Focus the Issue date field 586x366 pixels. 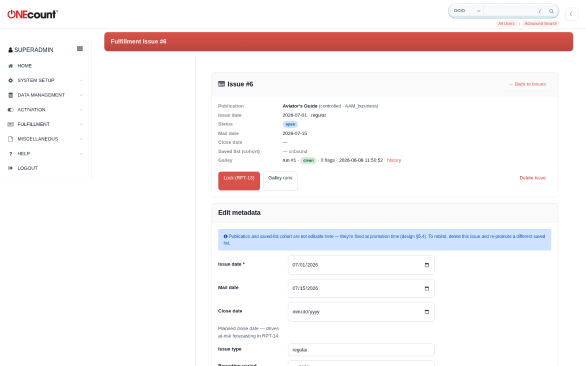click(x=361, y=265)
